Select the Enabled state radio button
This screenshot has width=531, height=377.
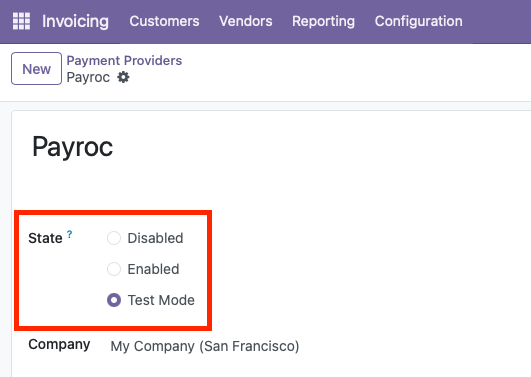(114, 269)
